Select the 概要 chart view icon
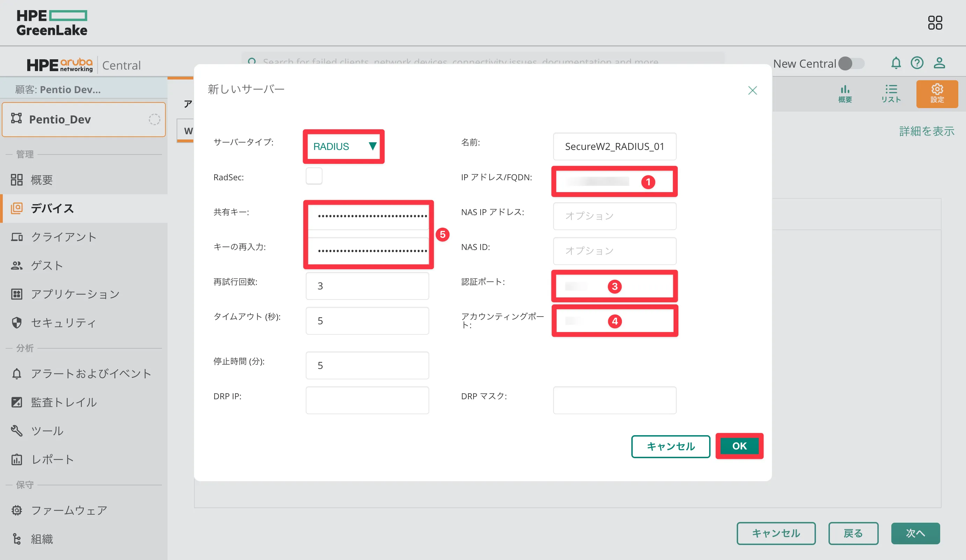Image resolution: width=966 pixels, height=560 pixels. 845,93
